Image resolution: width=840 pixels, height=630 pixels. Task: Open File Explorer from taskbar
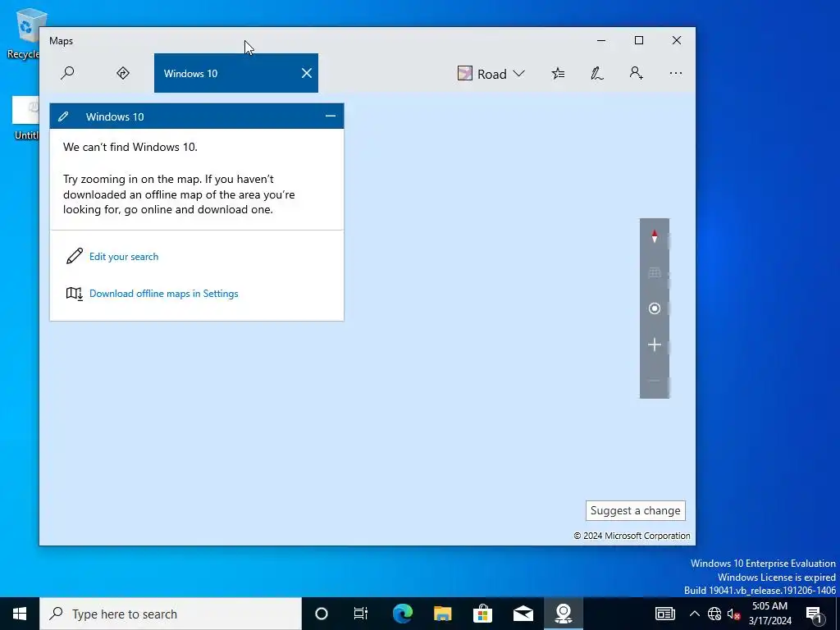coord(442,614)
